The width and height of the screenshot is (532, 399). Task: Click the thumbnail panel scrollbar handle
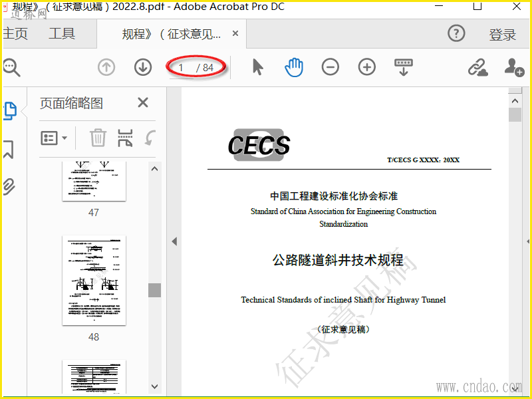pyautogui.click(x=155, y=291)
